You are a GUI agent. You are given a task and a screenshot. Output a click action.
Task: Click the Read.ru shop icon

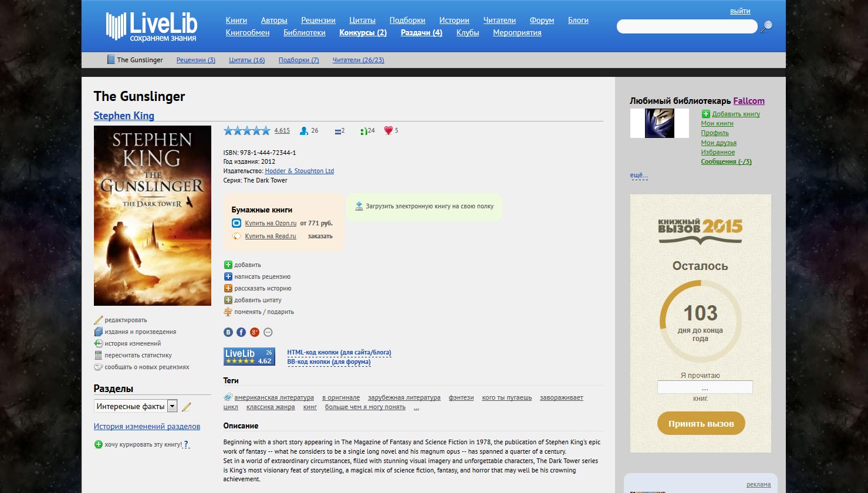[x=237, y=236]
